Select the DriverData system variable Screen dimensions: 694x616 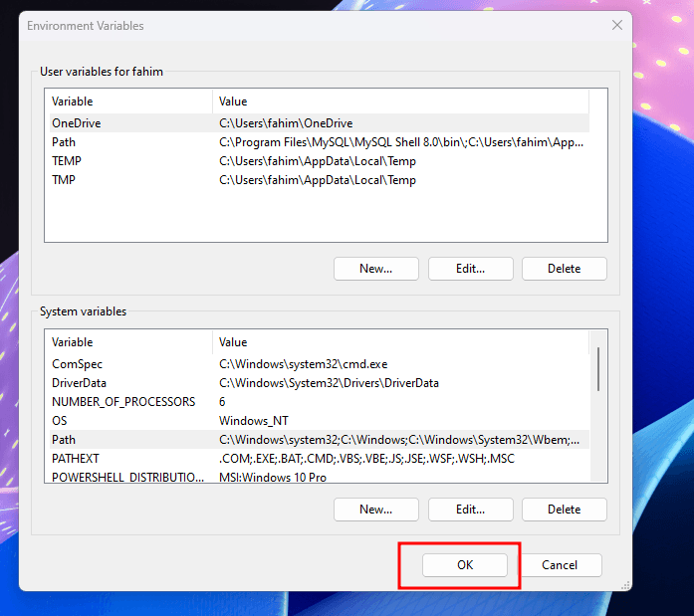point(319,383)
